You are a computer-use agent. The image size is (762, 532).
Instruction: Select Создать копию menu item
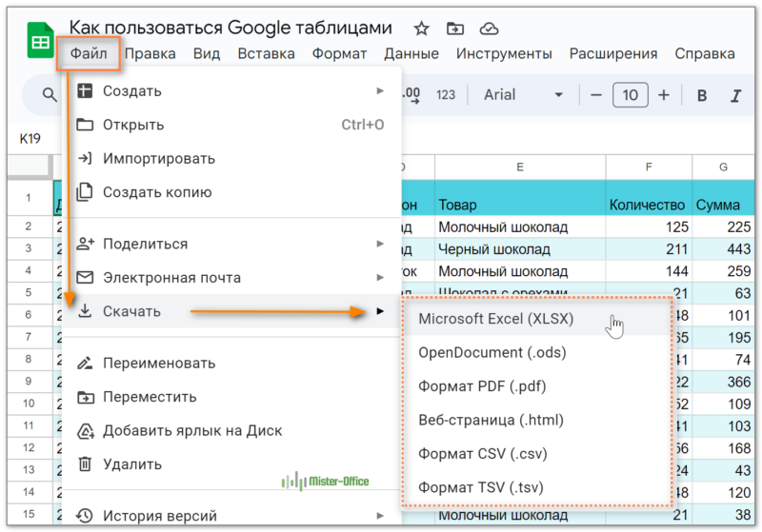point(231,192)
